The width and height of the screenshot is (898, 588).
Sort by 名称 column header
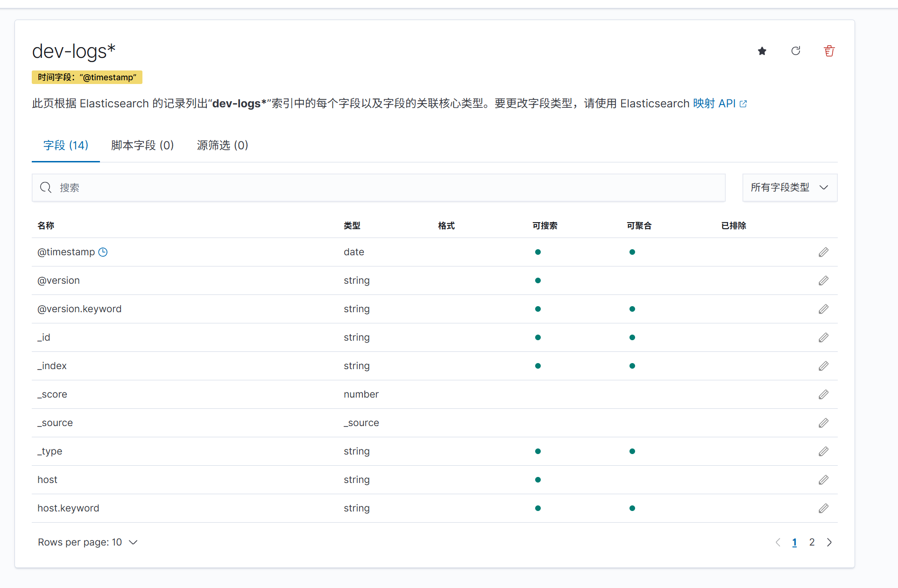click(x=46, y=226)
